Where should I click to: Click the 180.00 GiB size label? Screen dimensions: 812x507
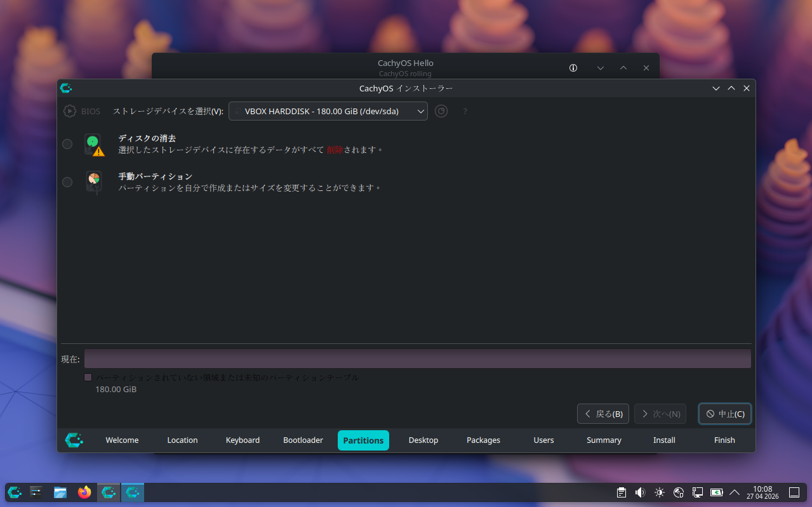pos(116,389)
